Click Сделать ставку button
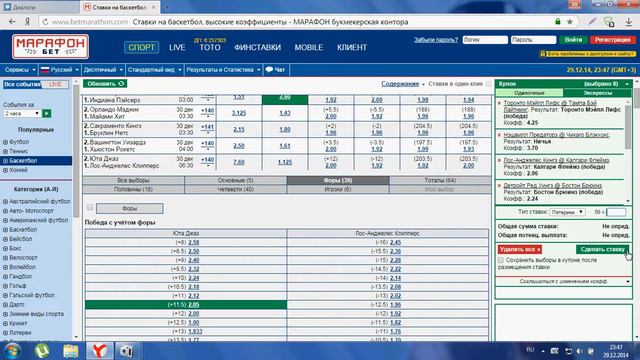Image resolution: width=640 pixels, height=360 pixels. point(602,249)
